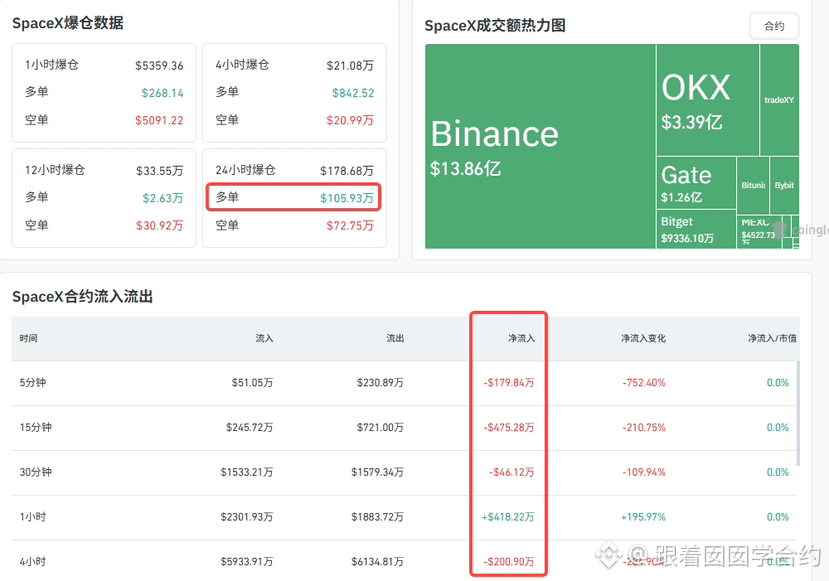Screen dimensions: 829x581
Task: Click the 12小时爆仓 label
Action: [55, 170]
